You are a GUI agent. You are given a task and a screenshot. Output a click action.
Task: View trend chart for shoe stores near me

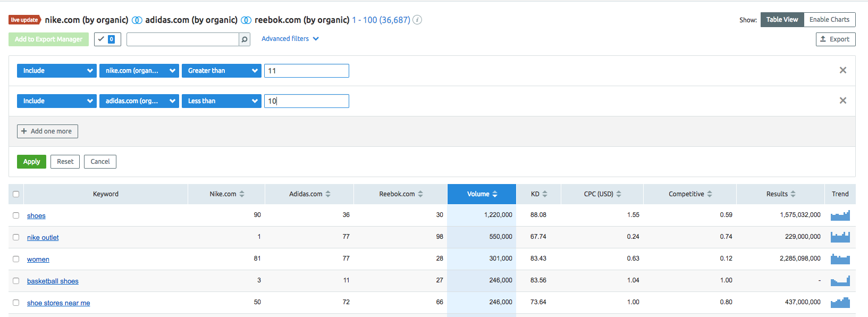point(840,303)
